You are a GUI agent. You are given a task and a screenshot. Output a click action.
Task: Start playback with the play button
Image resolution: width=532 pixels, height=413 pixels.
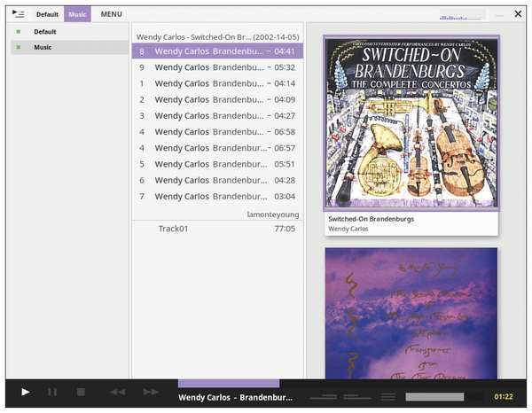click(26, 392)
